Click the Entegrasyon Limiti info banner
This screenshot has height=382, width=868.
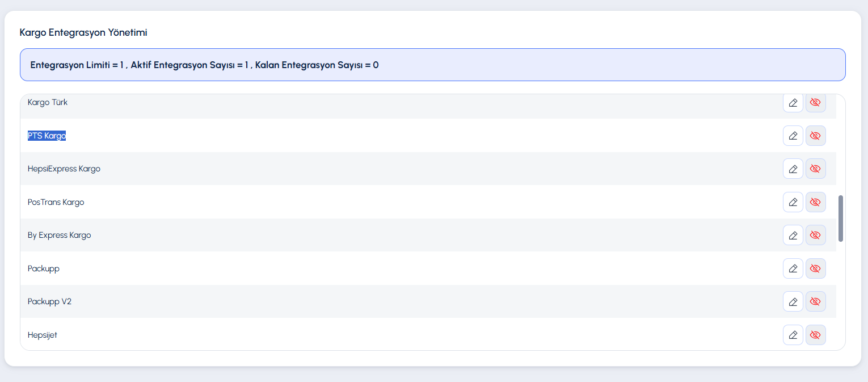coord(433,65)
